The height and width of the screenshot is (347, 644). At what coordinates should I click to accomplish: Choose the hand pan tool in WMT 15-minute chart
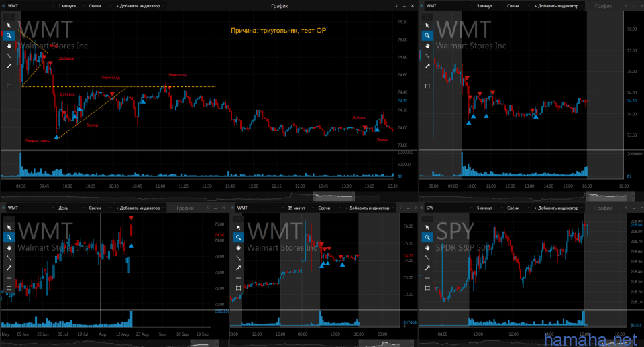(x=238, y=247)
